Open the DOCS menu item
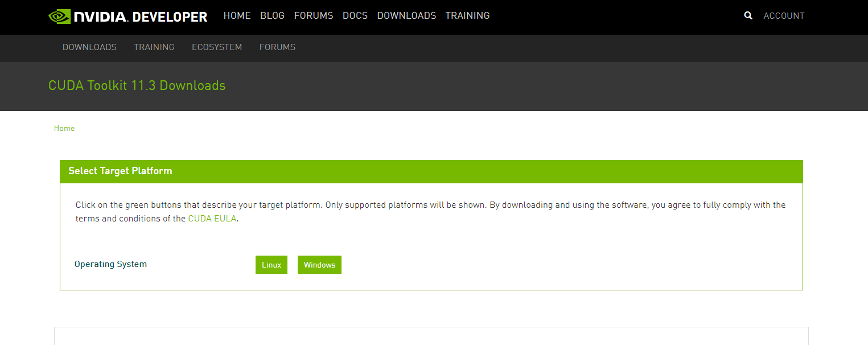The height and width of the screenshot is (345, 868). click(x=355, y=16)
